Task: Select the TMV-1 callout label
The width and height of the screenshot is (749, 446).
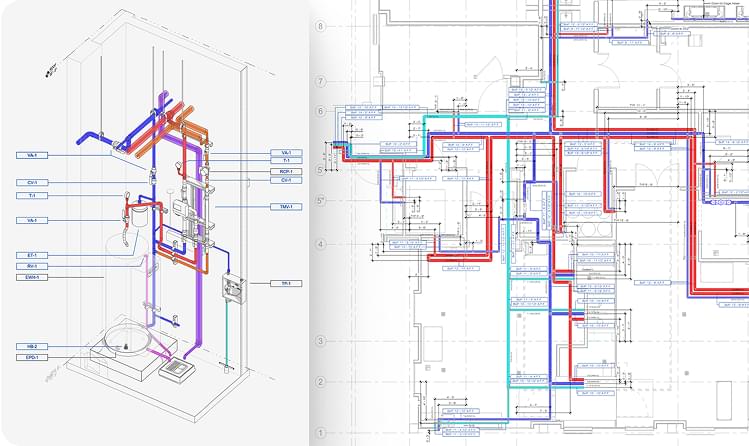Action: click(x=286, y=207)
